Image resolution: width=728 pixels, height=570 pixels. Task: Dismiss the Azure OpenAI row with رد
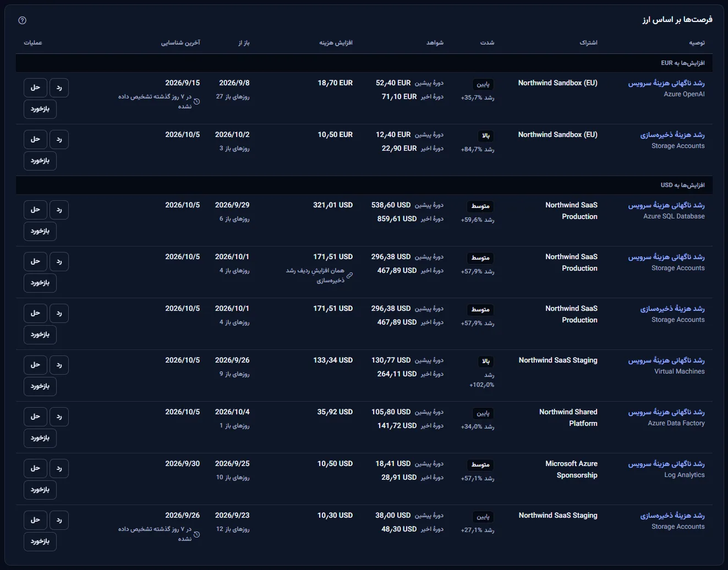point(59,87)
